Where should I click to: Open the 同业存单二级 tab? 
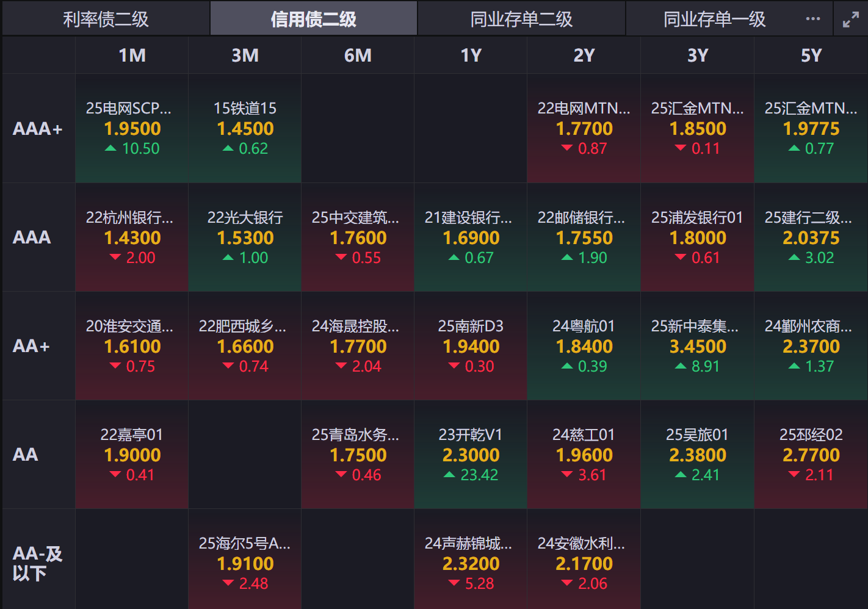click(521, 19)
